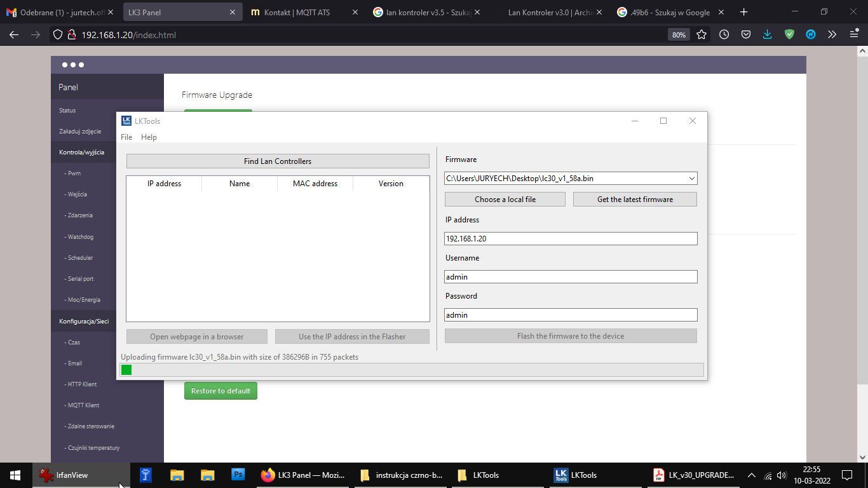Switch to the Kontakt MQTT ATS tab

pos(297,12)
